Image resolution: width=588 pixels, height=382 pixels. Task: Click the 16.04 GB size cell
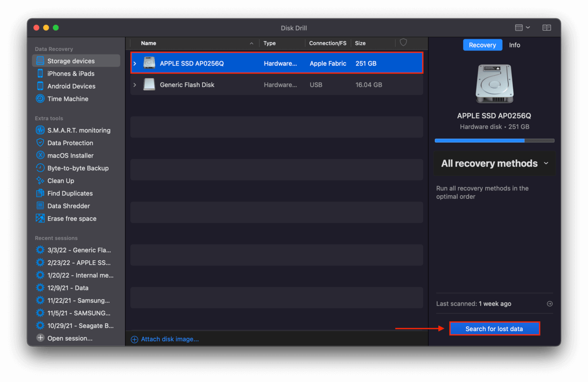pos(368,85)
